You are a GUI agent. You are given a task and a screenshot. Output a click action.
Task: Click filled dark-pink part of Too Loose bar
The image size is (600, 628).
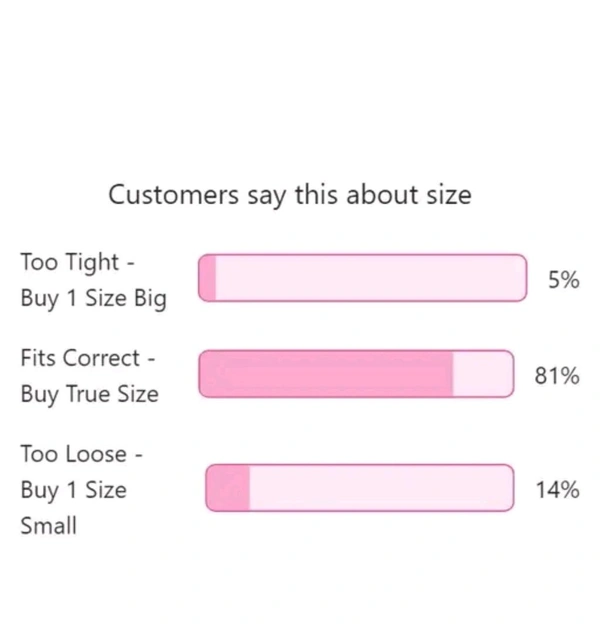pyautogui.click(x=228, y=488)
